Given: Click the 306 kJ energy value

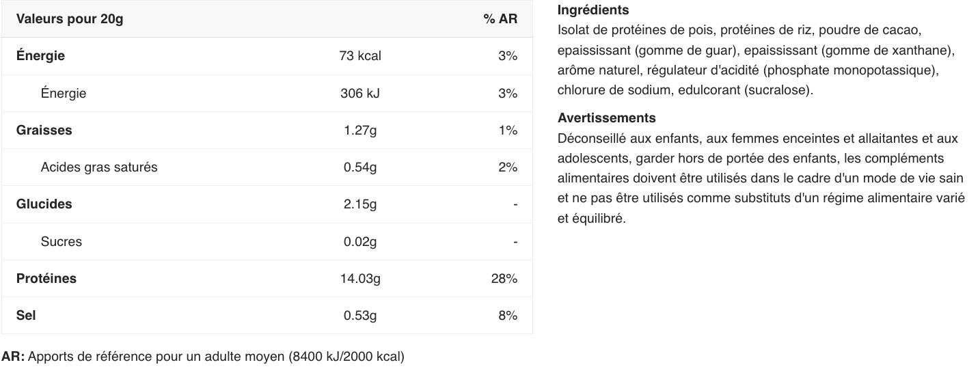Looking at the screenshot, I should point(360,93).
